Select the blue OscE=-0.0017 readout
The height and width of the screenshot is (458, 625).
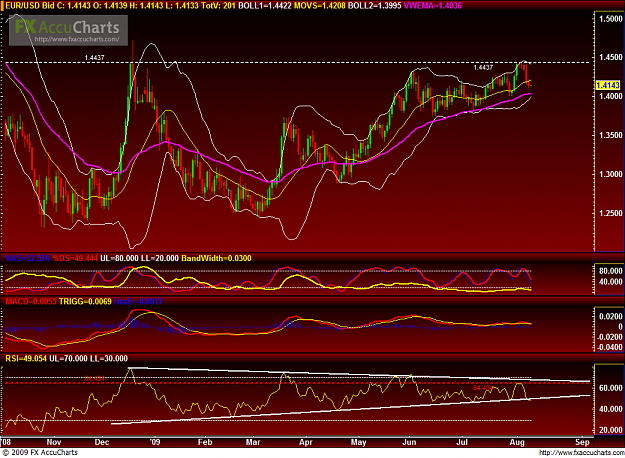tap(138, 302)
